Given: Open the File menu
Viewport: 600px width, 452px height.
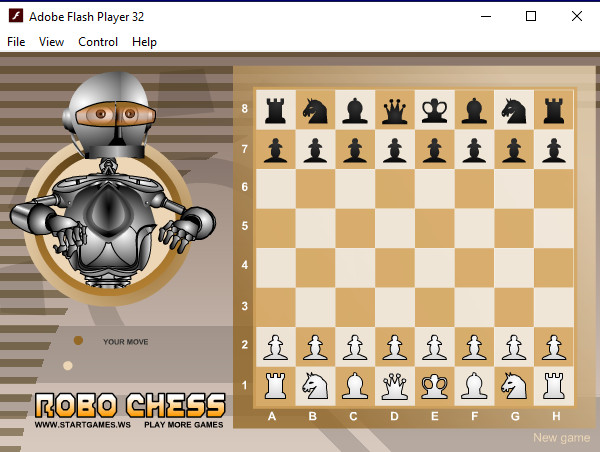Looking at the screenshot, I should point(16,42).
